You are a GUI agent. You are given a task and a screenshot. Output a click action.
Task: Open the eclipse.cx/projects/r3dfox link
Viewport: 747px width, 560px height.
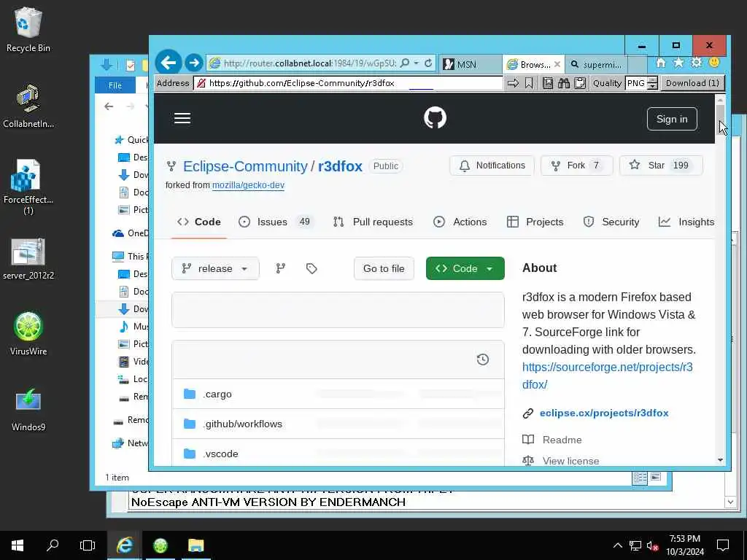click(604, 413)
